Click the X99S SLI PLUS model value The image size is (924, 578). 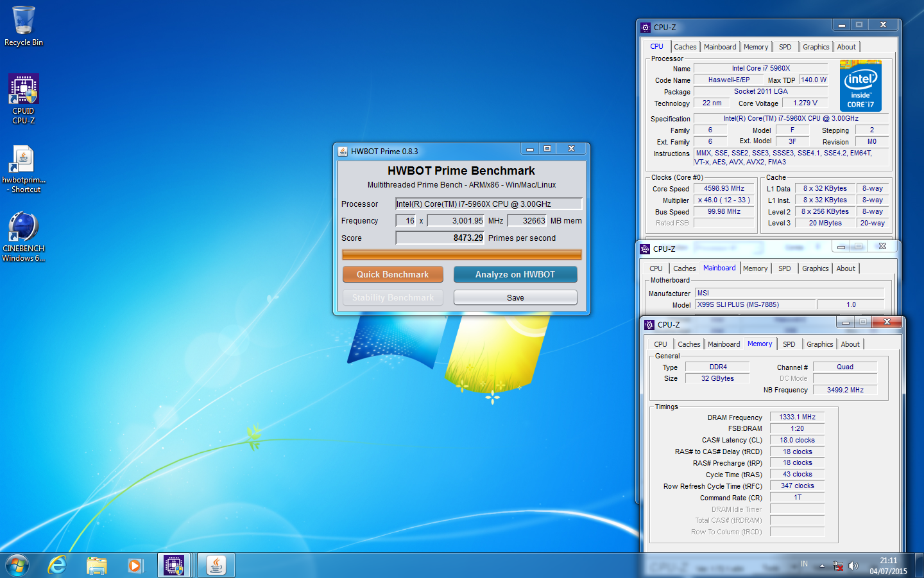click(x=755, y=304)
